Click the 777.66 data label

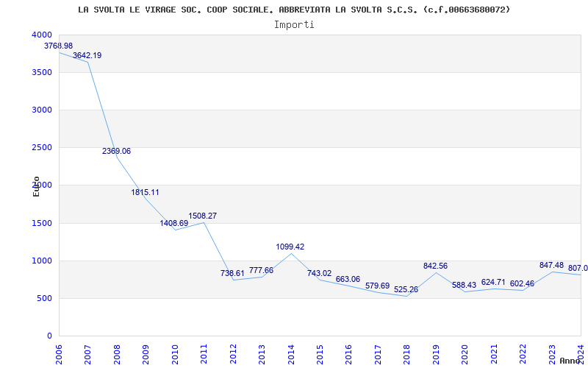point(262,271)
